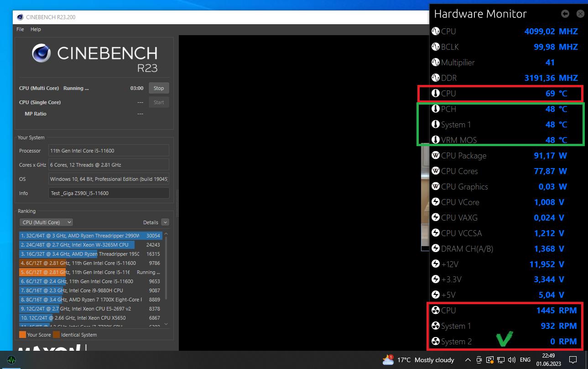Click the Identical System brown legend swatch

pos(56,335)
